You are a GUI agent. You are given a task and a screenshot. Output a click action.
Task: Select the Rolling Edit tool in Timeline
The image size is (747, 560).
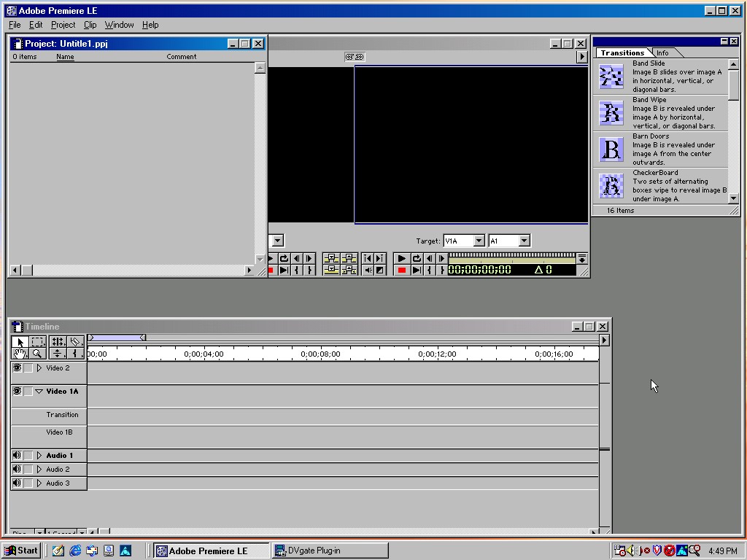[58, 342]
